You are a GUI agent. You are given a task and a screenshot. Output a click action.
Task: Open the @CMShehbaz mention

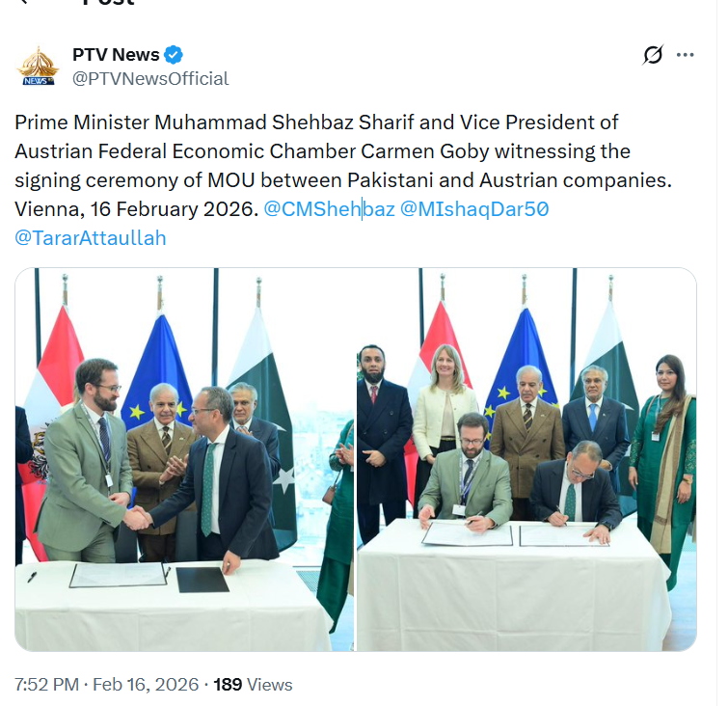click(329, 208)
